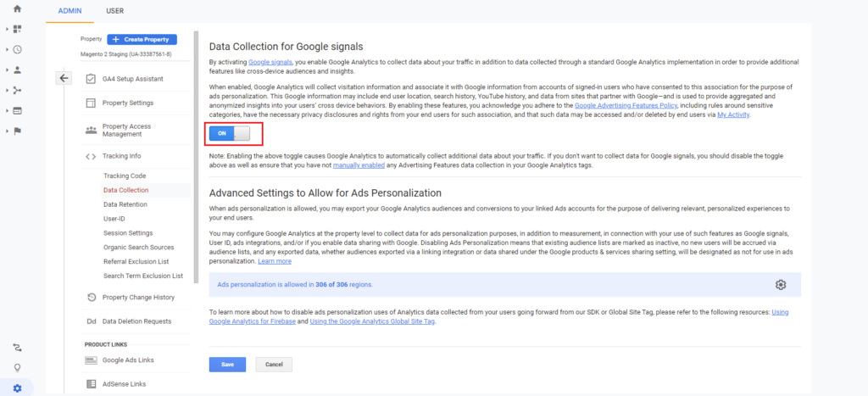This screenshot has width=868, height=396.
Task: Switch to the USER tab
Action: (x=114, y=11)
